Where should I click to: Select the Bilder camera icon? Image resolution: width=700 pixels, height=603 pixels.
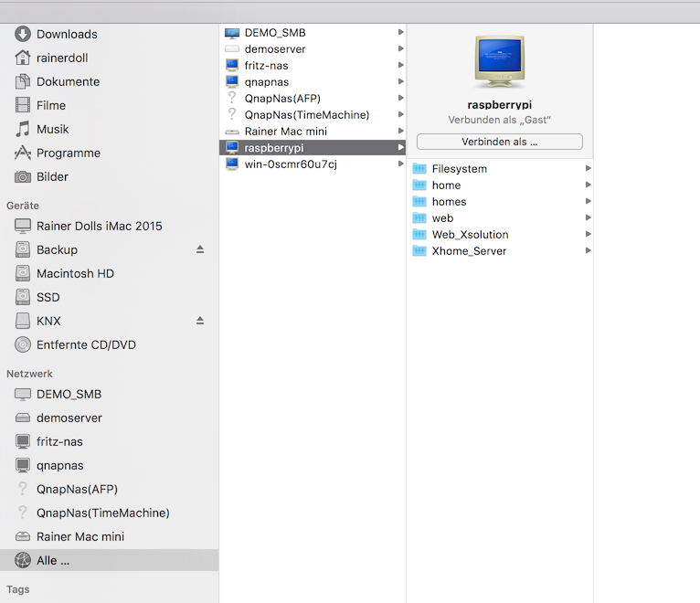(23, 176)
